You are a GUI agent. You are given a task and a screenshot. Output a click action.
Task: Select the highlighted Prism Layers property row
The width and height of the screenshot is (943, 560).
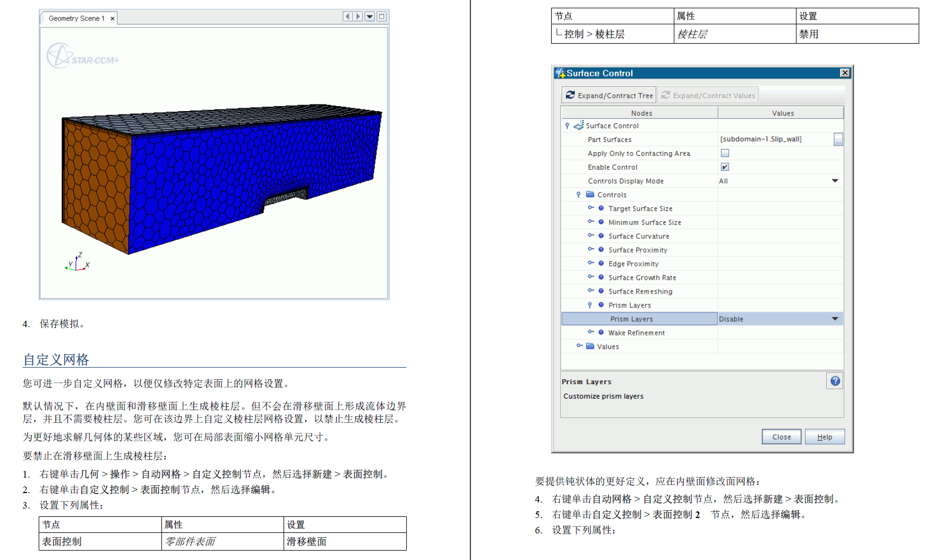point(640,319)
